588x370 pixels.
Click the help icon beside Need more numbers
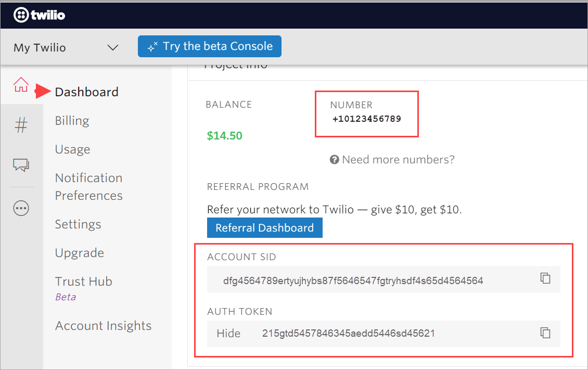334,160
